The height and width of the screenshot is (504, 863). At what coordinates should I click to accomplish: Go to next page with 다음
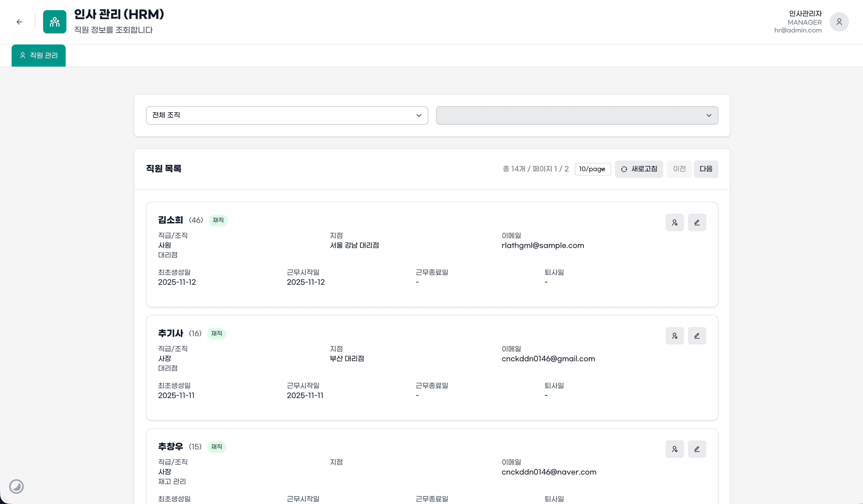click(x=705, y=169)
